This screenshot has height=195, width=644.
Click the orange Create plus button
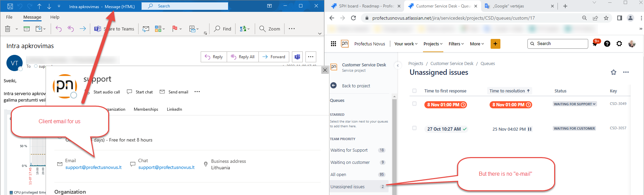(495, 44)
